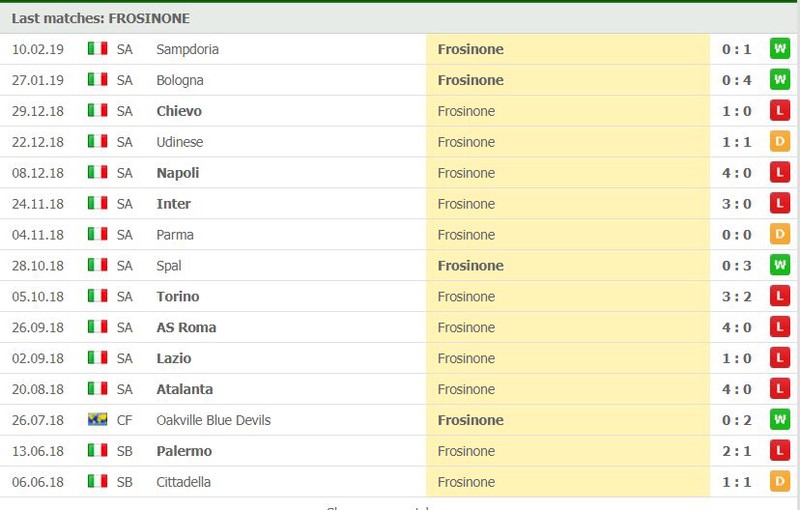
Task: Open the Atalanta team link
Action: [185, 389]
